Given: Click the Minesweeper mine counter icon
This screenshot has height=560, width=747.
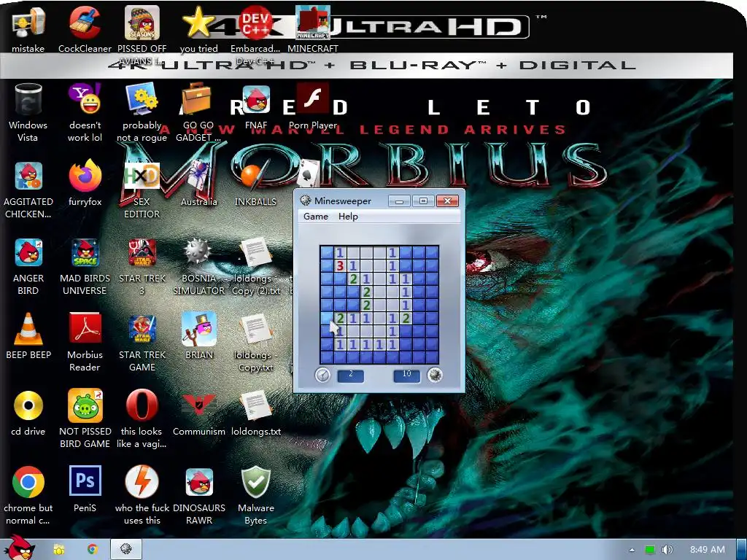Looking at the screenshot, I should click(434, 375).
